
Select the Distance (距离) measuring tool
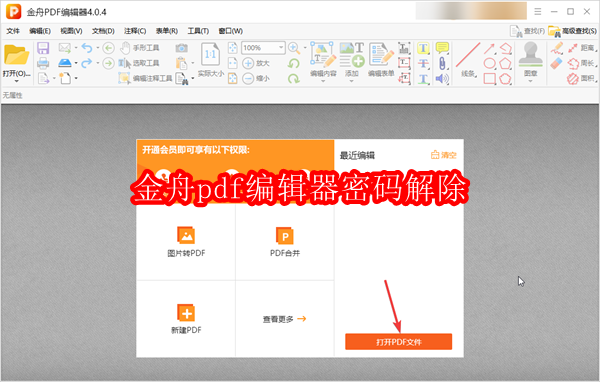(x=581, y=48)
